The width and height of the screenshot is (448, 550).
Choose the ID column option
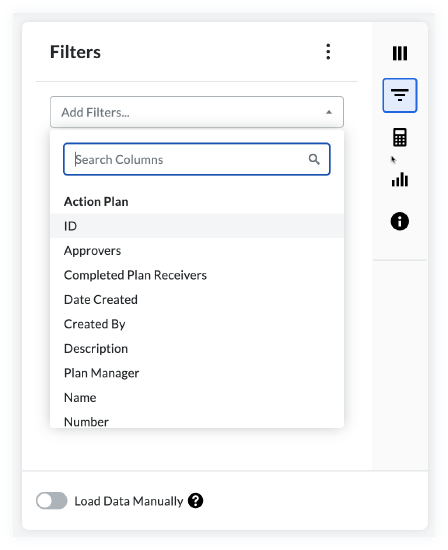point(197,226)
